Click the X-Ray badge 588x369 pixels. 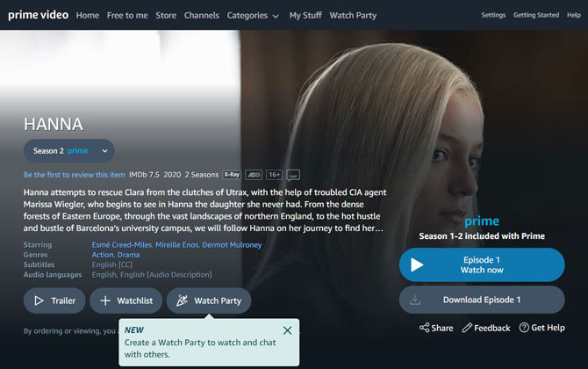click(x=232, y=175)
